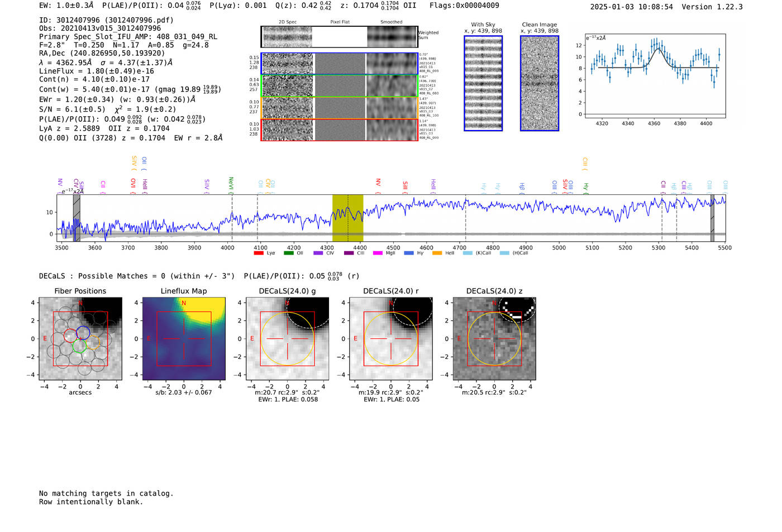The height and width of the screenshot is (532, 782).
Task: Click the (K)CaII legend entry
Action: click(477, 253)
